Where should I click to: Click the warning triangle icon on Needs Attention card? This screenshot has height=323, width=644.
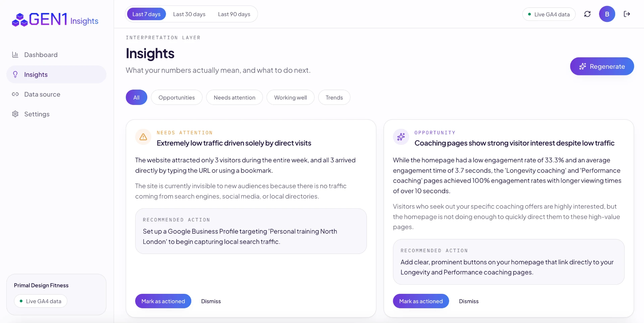[x=143, y=137]
